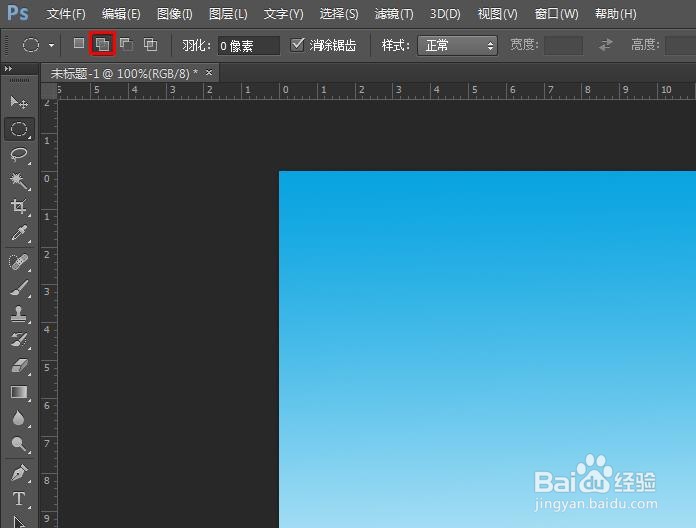This screenshot has width=696, height=528.
Task: Open the 窗口(W) menu
Action: click(x=556, y=14)
